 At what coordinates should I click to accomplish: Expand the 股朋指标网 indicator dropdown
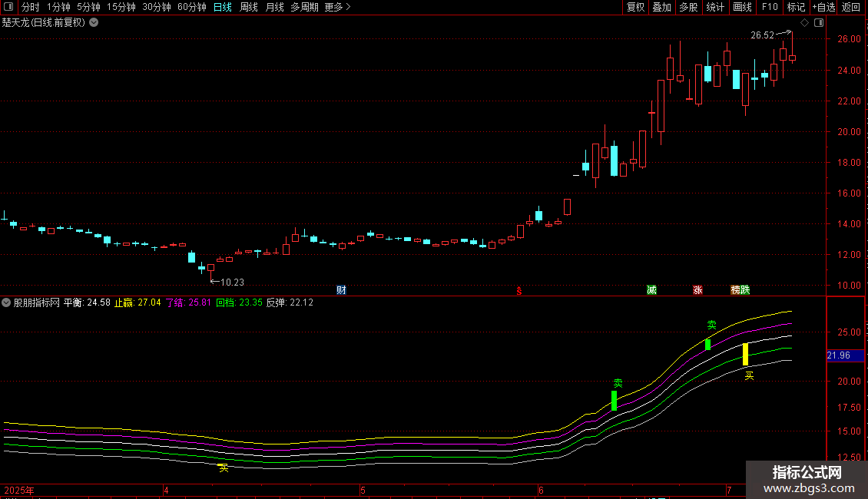point(6,302)
